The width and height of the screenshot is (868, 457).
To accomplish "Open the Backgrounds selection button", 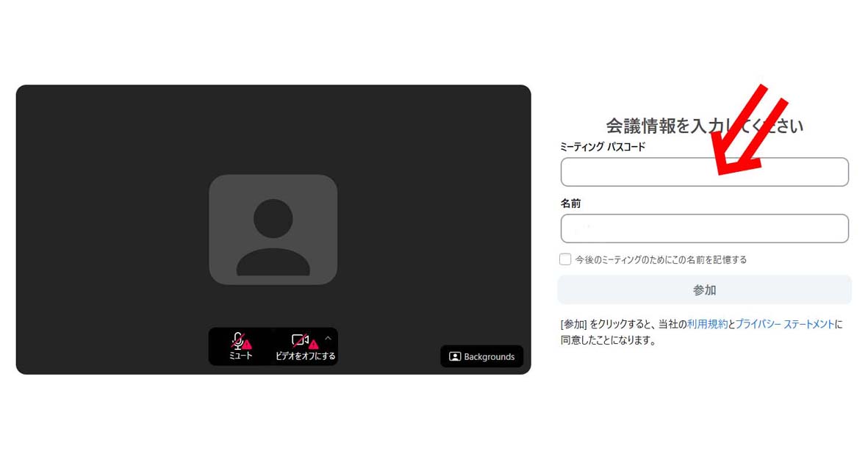I will click(482, 356).
